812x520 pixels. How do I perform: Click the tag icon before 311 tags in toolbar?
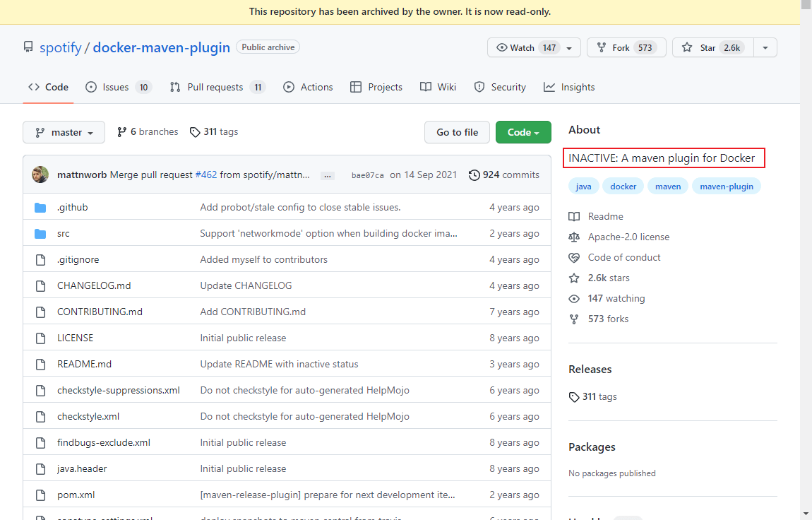195,132
